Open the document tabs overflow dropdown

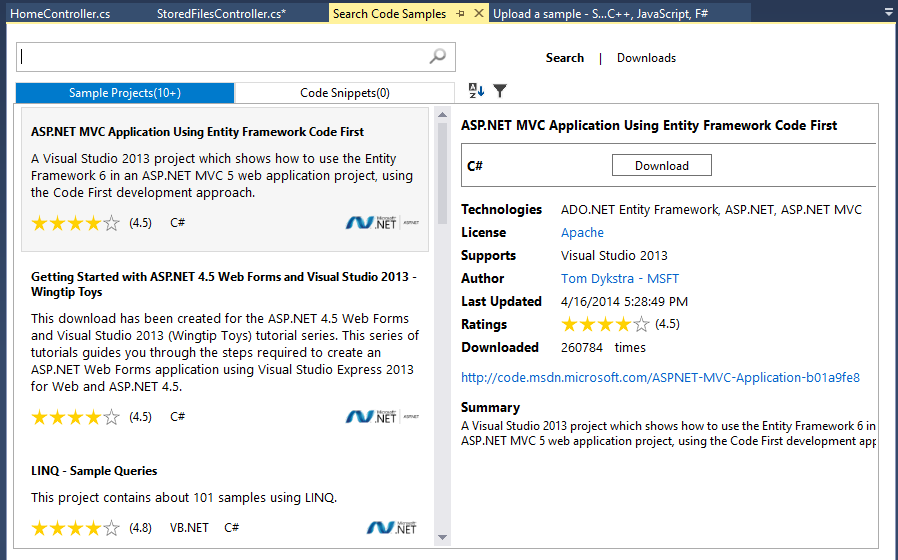click(888, 12)
